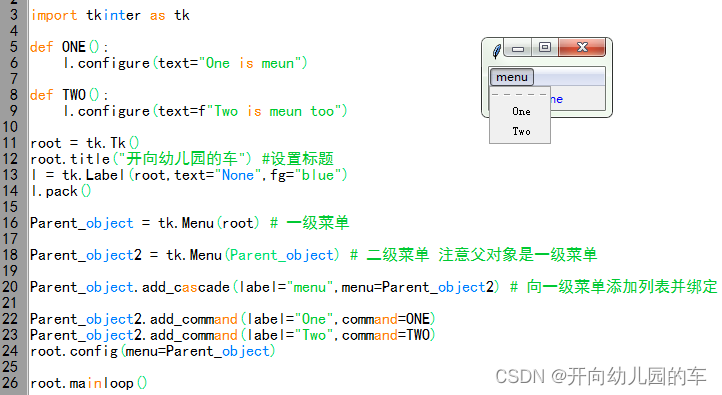The height and width of the screenshot is (395, 722).
Task: Click the tk.Label code line
Action: [x=189, y=175]
